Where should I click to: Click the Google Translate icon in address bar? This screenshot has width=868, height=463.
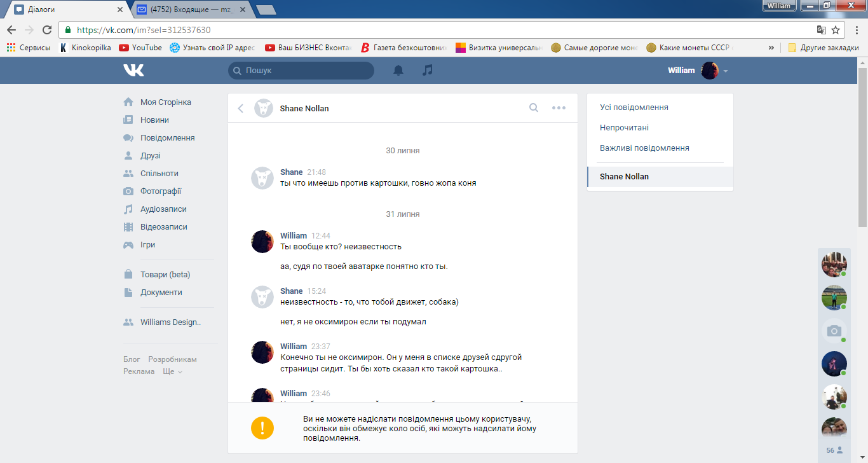821,30
